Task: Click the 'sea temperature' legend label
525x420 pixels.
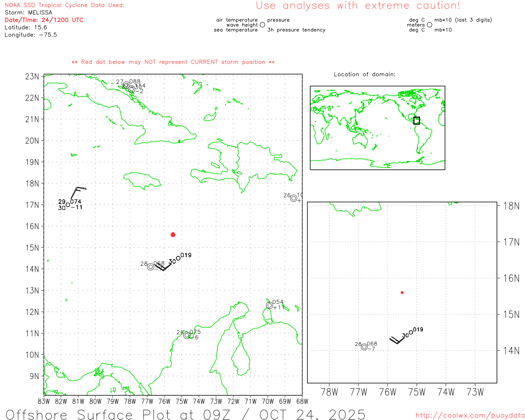Action: [236, 30]
